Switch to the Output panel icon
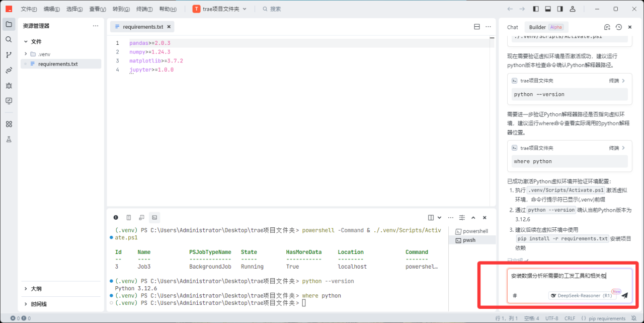Image resolution: width=644 pixels, height=323 pixels. (x=129, y=218)
